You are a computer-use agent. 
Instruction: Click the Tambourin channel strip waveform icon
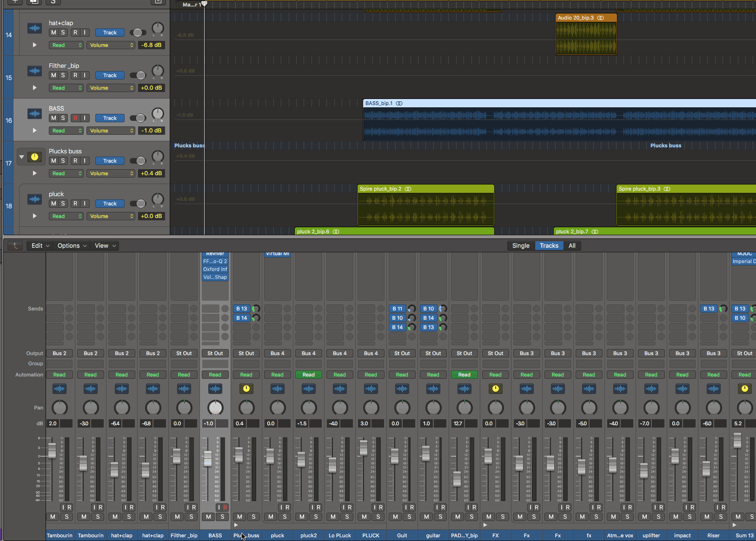tap(60, 389)
